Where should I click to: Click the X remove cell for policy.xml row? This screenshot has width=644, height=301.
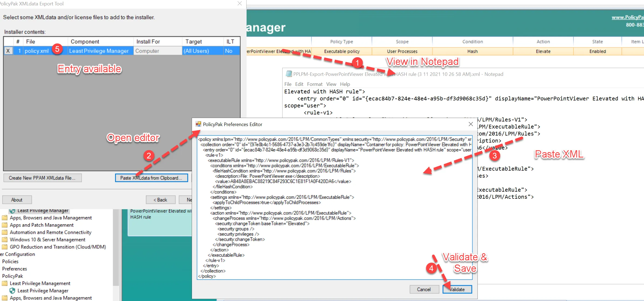(x=8, y=51)
